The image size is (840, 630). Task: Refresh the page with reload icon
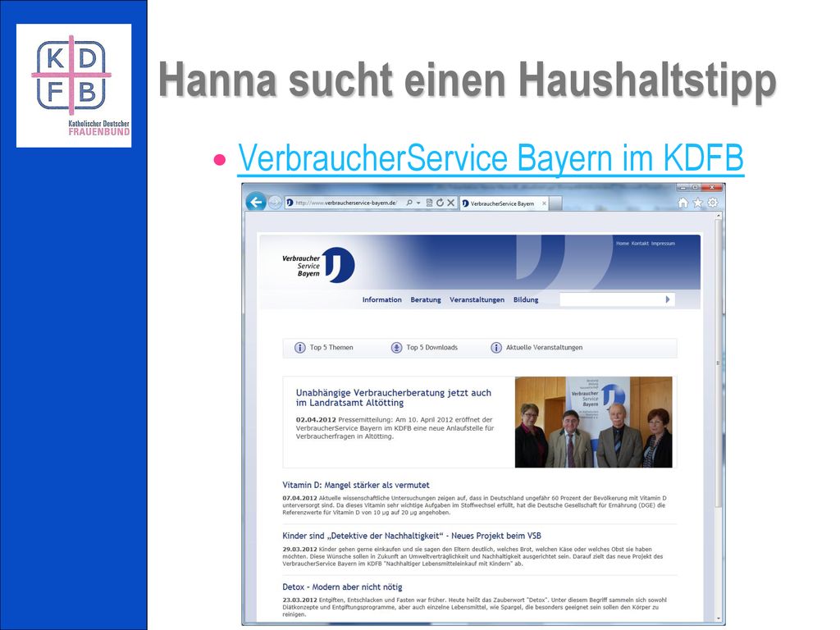tap(440, 203)
